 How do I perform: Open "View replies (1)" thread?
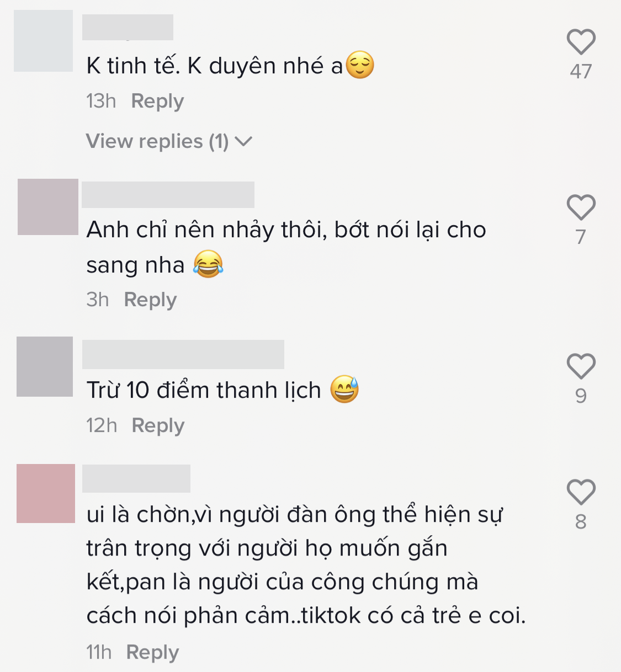169,142
